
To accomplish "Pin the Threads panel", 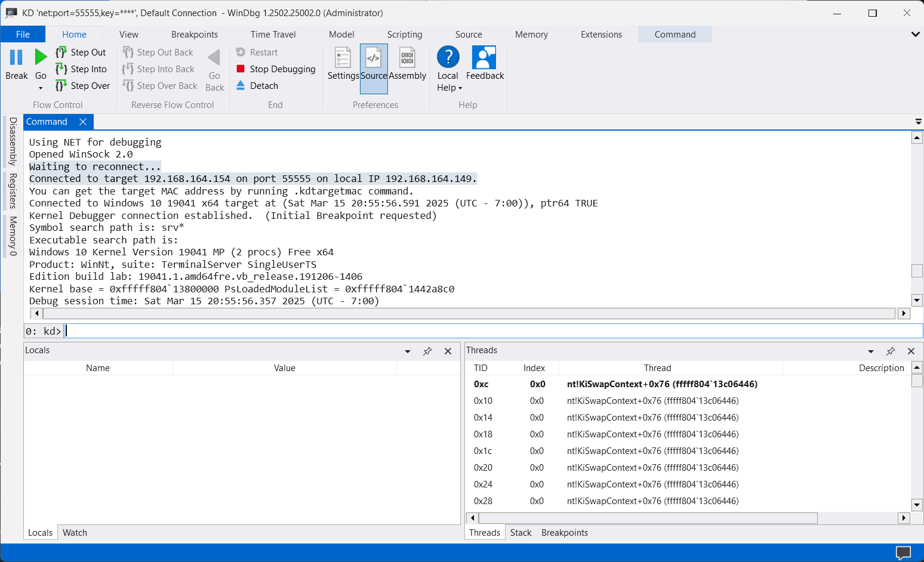I will pyautogui.click(x=891, y=351).
